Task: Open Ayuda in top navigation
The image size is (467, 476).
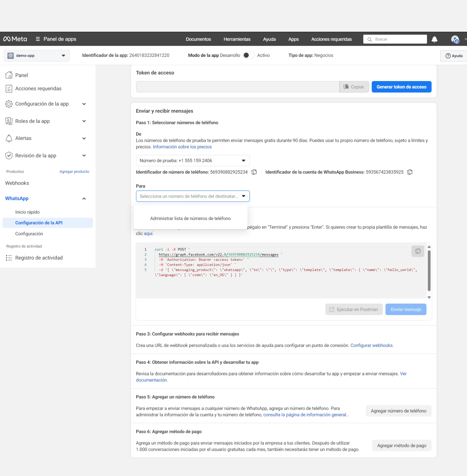Action: point(269,39)
